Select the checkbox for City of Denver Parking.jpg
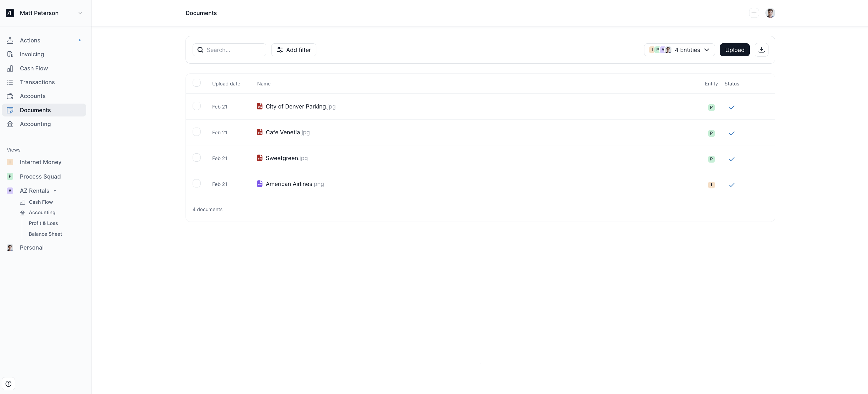868x394 pixels. [x=197, y=105]
